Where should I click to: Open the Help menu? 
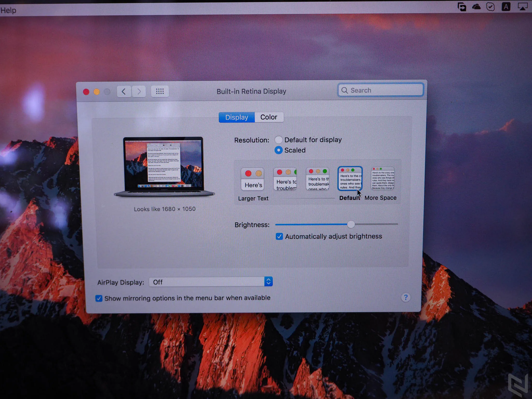8,10
